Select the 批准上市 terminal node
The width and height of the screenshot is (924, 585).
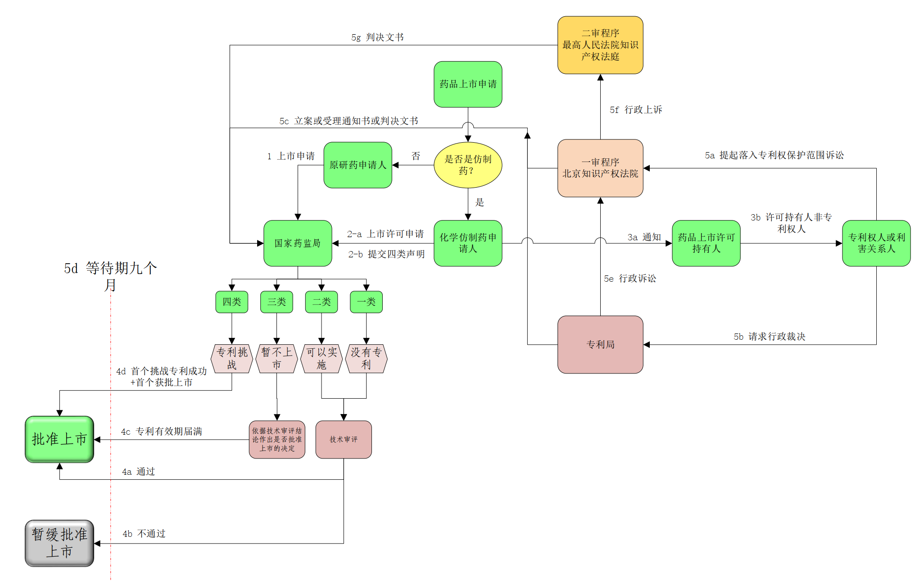pyautogui.click(x=50, y=437)
